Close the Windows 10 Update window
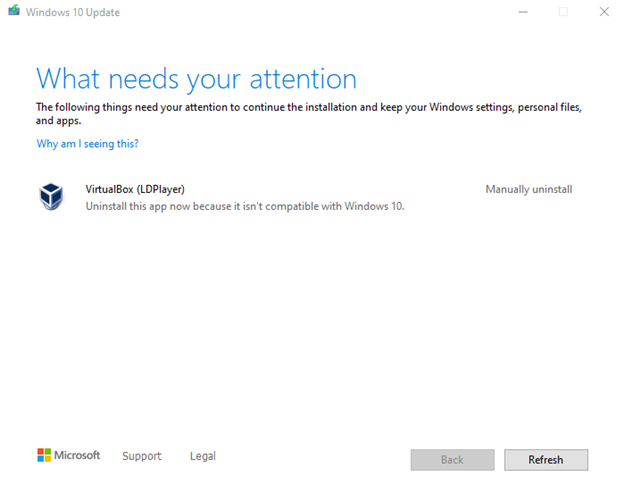Image resolution: width=624 pixels, height=493 pixels. click(x=604, y=12)
